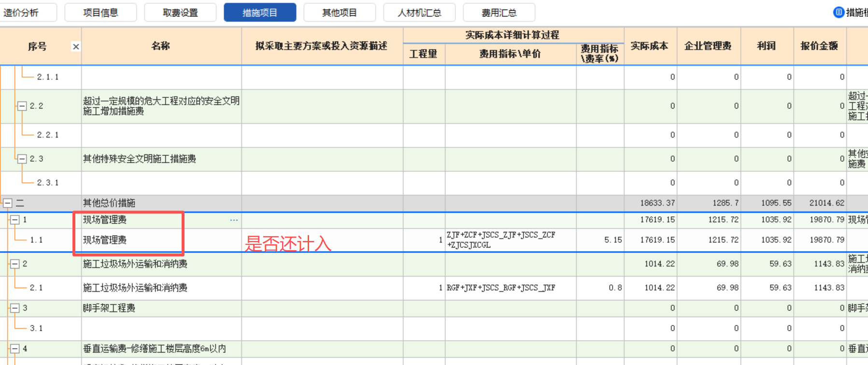
Task: Collapse row 4 垂直运输费 node
Action: (x=15, y=349)
